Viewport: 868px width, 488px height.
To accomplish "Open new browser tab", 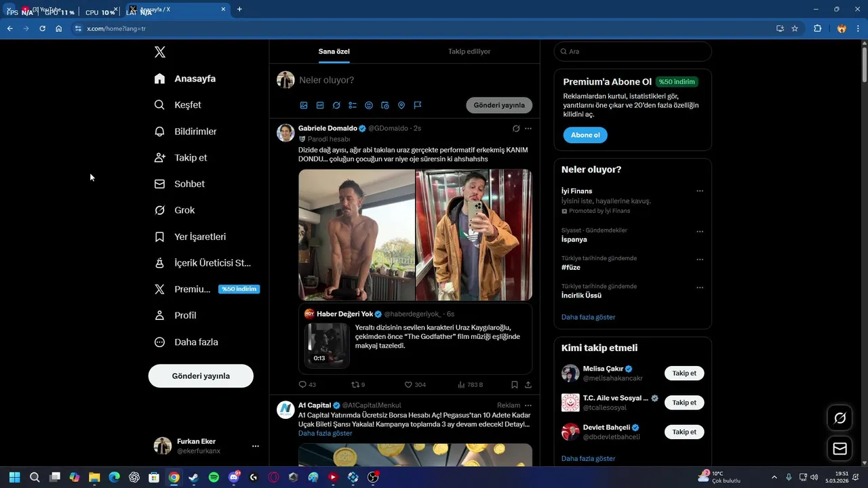I will [x=239, y=9].
